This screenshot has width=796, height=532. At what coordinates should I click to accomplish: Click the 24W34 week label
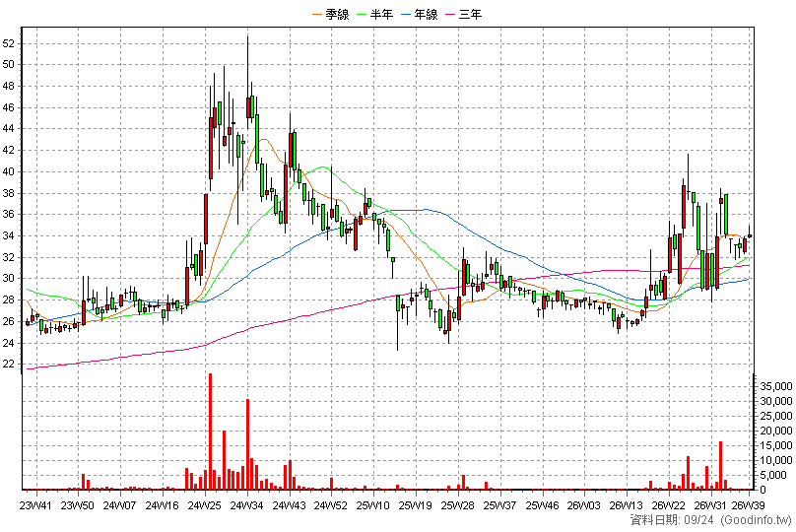coord(246,505)
